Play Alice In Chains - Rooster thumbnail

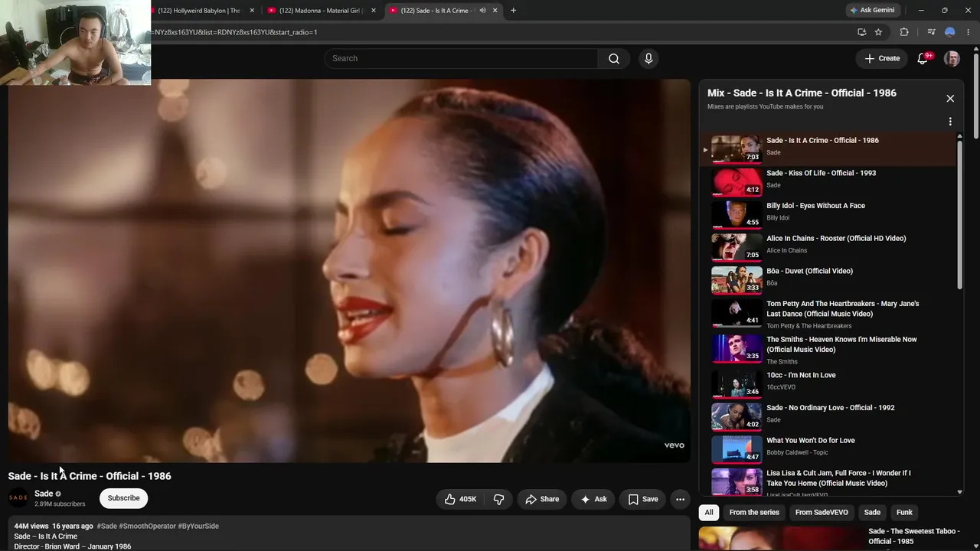click(737, 247)
